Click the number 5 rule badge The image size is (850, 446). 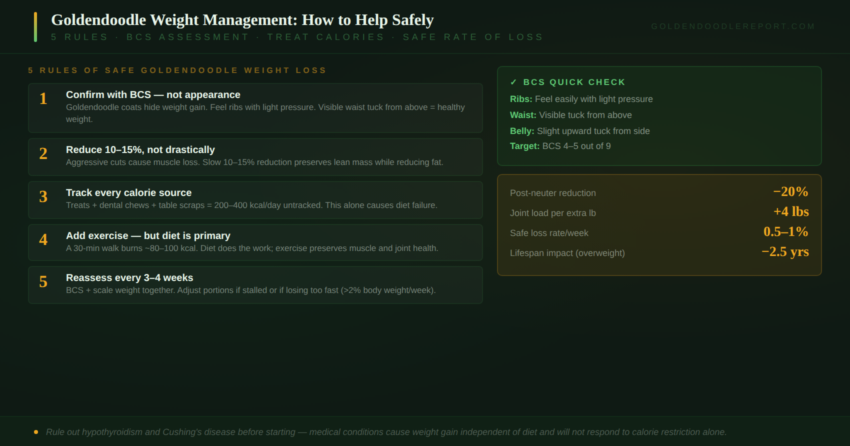[x=43, y=281]
